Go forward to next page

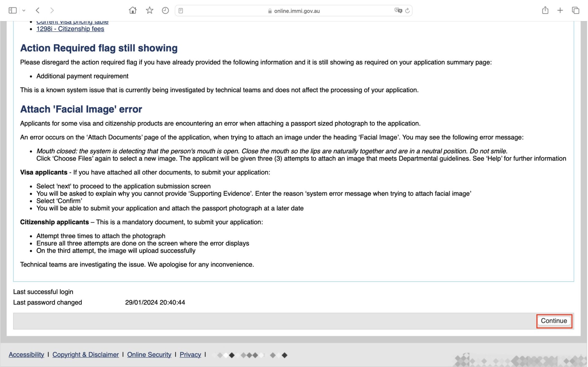pyautogui.click(x=52, y=10)
